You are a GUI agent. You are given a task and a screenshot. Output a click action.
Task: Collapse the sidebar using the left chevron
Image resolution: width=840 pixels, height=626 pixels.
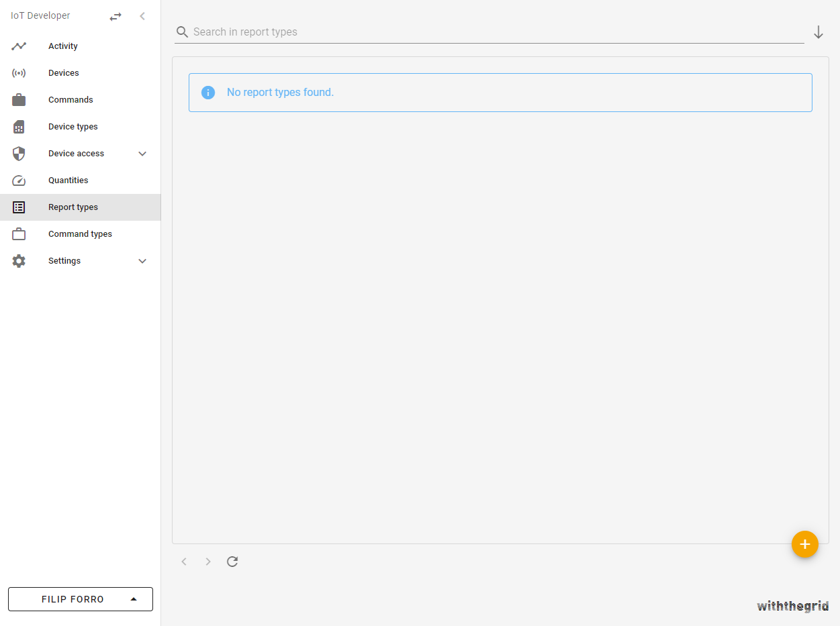point(142,15)
